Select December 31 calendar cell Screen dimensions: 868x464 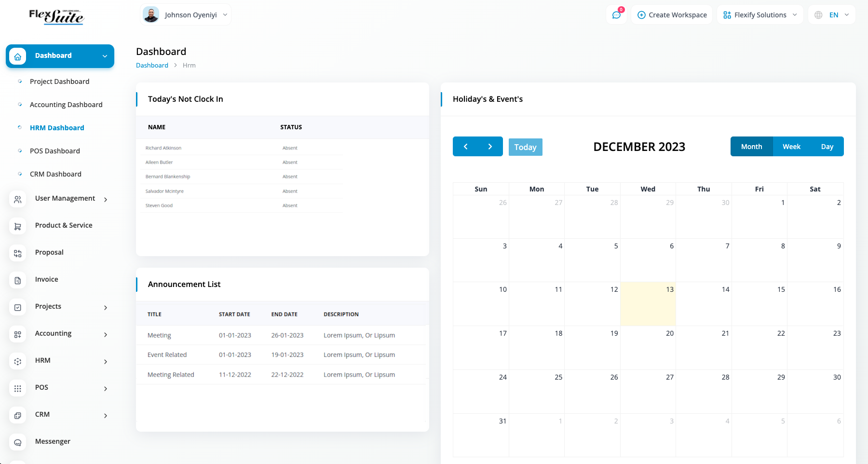point(481,436)
